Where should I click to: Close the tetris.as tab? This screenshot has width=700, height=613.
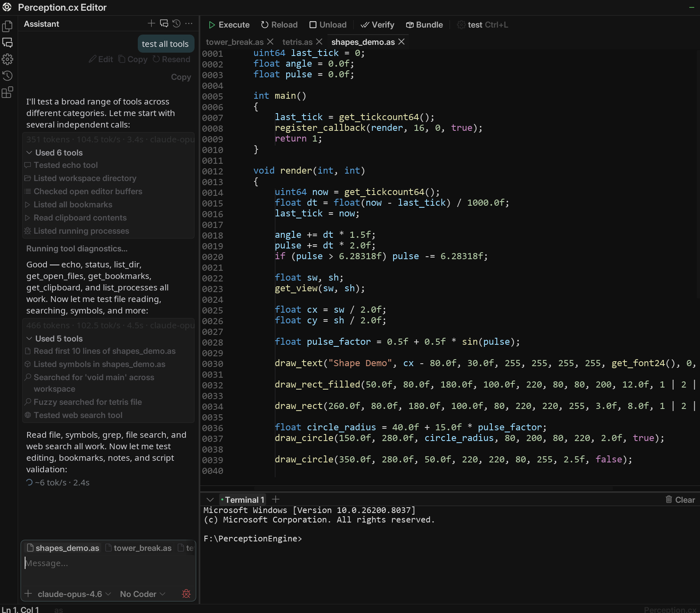tap(319, 42)
